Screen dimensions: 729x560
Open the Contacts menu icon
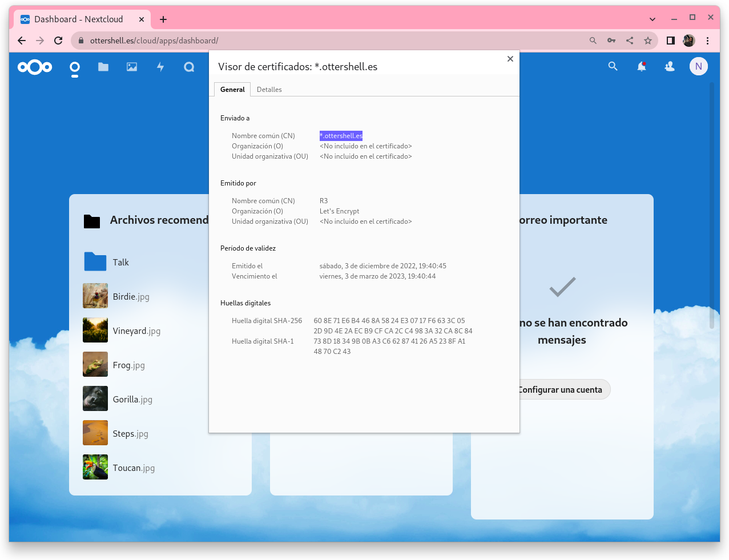click(x=670, y=67)
